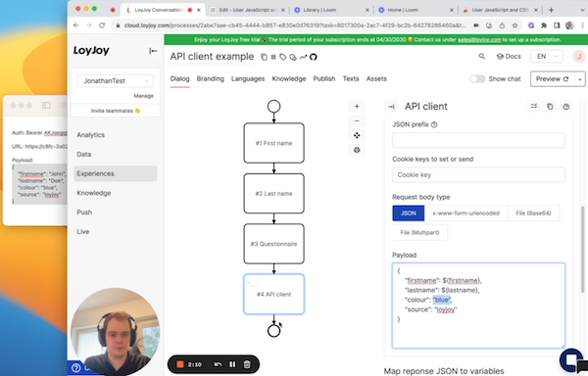Switch to the Texts tab
The width and height of the screenshot is (588, 376).
coord(351,78)
